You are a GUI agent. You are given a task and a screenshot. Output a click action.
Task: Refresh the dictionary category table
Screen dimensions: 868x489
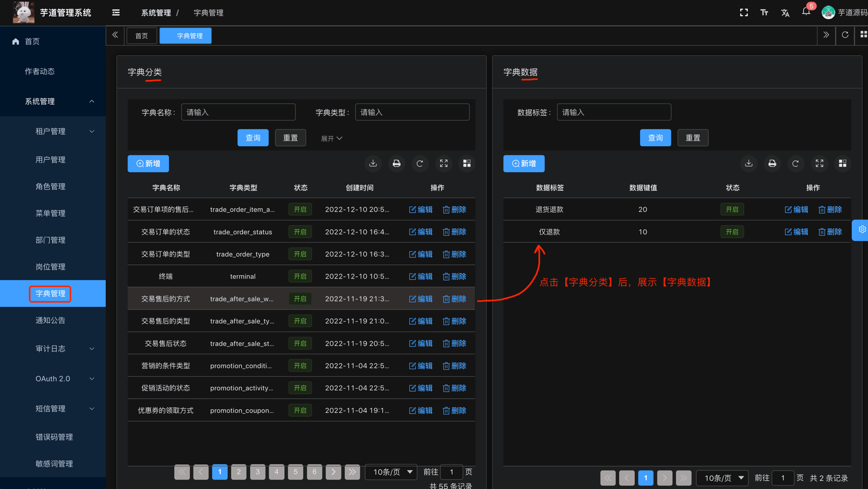(420, 163)
